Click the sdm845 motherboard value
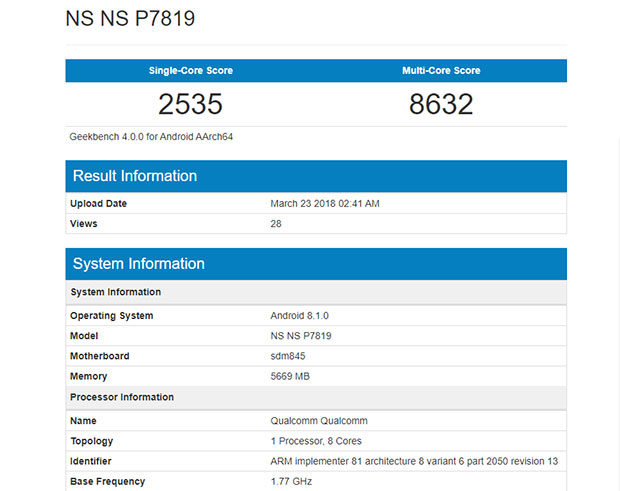The width and height of the screenshot is (620, 491). tap(291, 356)
